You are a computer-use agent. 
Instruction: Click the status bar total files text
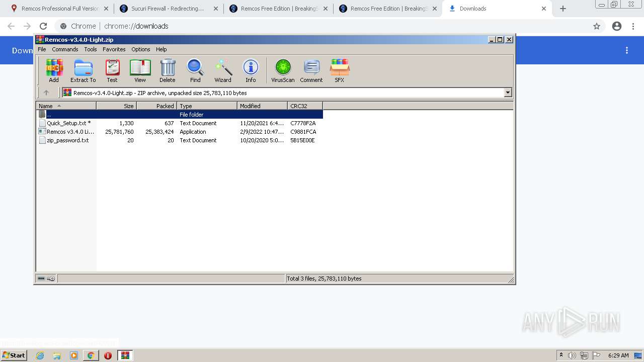[x=324, y=279]
